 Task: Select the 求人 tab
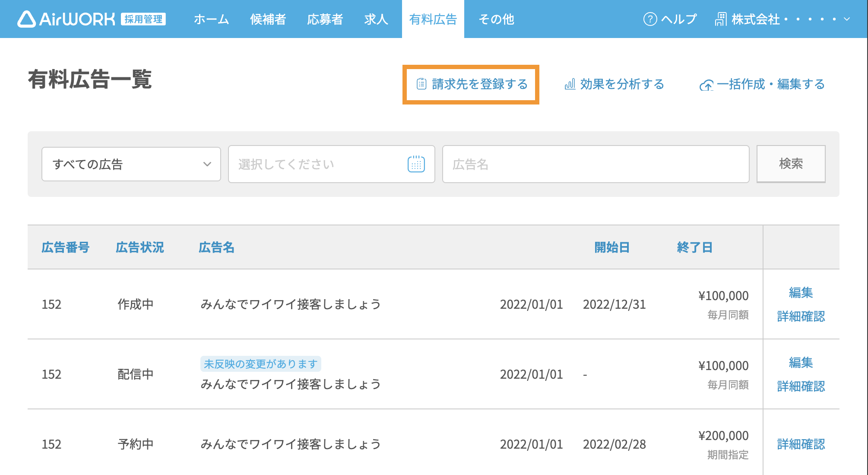[376, 19]
